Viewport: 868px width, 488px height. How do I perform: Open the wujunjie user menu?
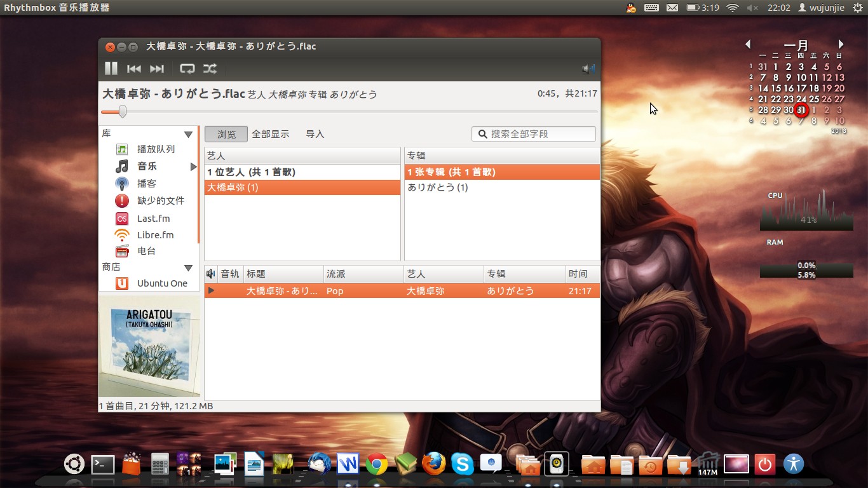tap(821, 8)
